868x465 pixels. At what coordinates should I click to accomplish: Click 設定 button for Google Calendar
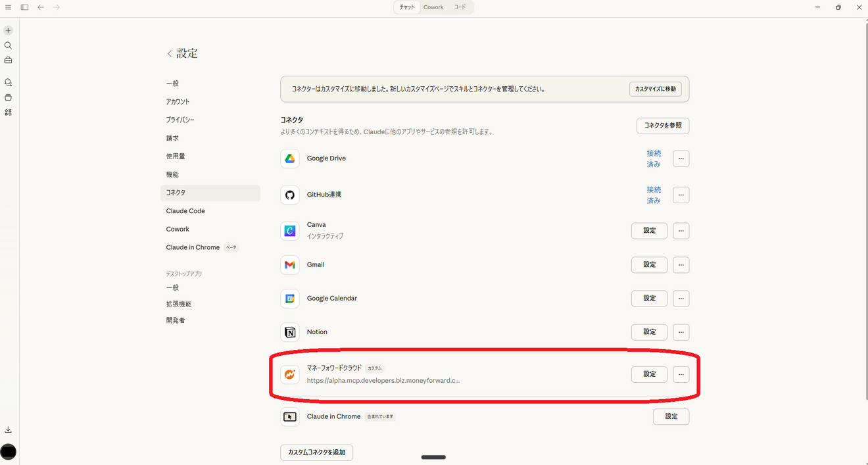pos(650,299)
